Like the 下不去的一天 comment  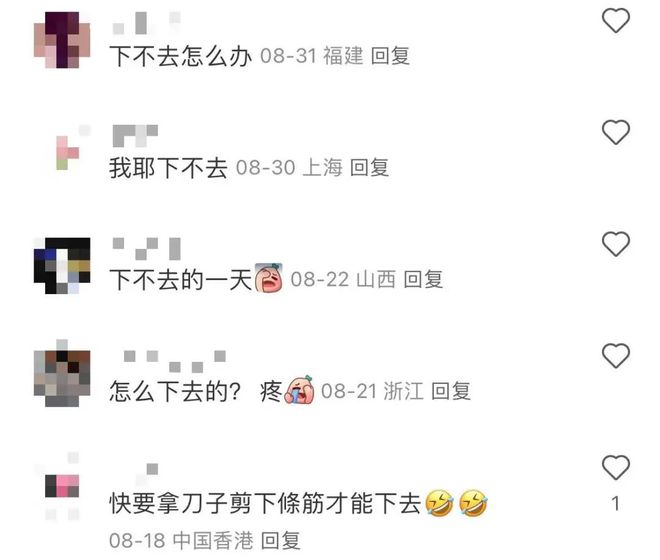[x=616, y=244]
